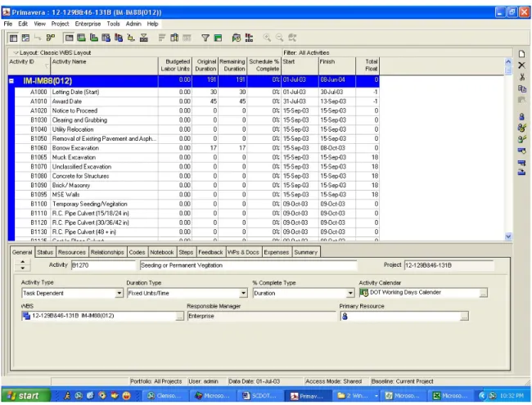Open the Group and Sort icon
Viewport: 532px width, 405px height.
pyautogui.click(x=218, y=38)
